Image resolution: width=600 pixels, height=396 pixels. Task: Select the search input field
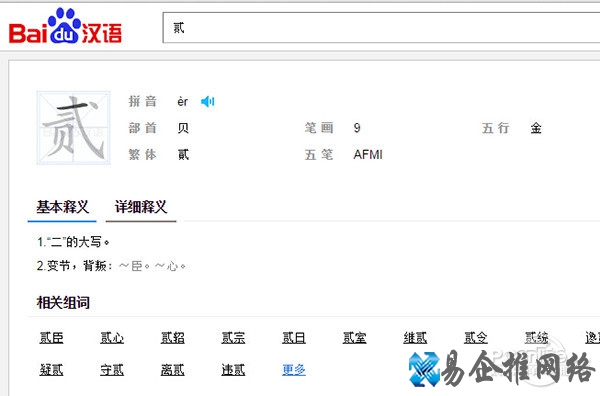point(381,28)
